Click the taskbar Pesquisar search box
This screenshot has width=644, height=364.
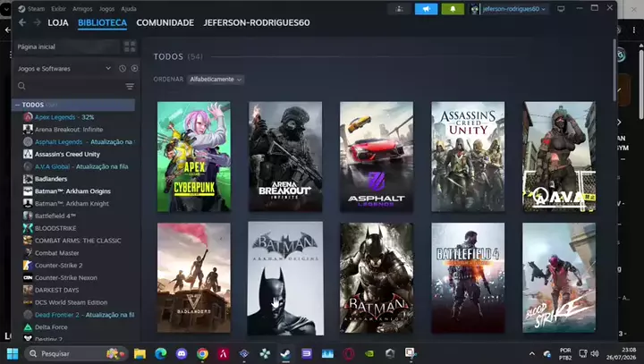76,353
